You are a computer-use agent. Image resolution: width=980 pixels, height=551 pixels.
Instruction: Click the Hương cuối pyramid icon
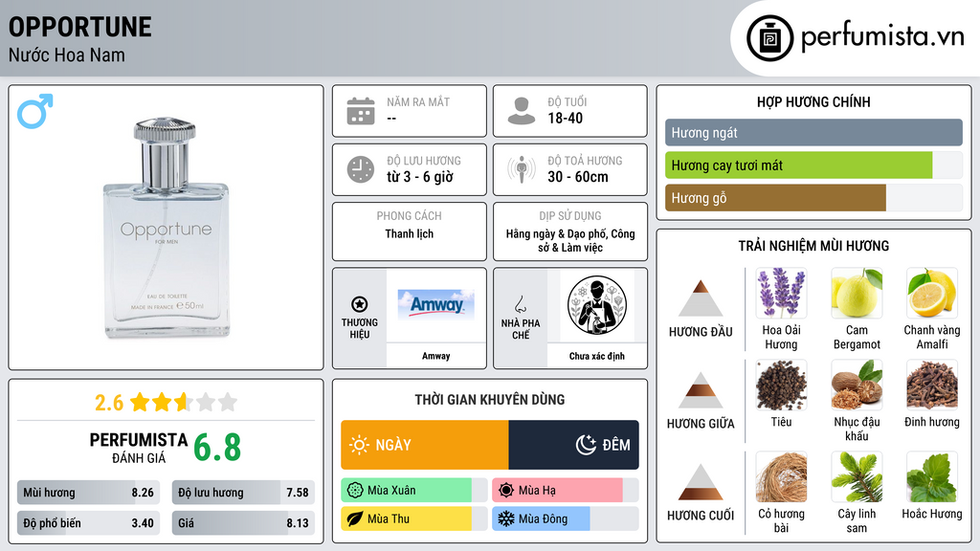[x=701, y=482]
